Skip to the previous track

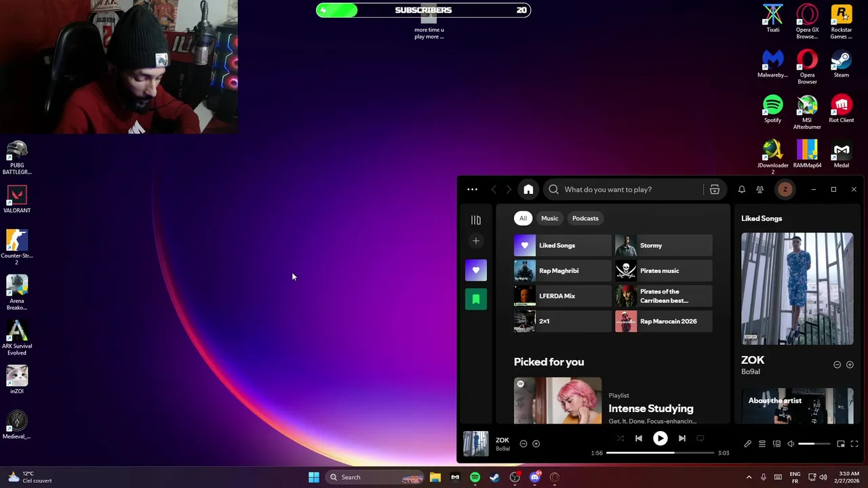[x=638, y=439]
